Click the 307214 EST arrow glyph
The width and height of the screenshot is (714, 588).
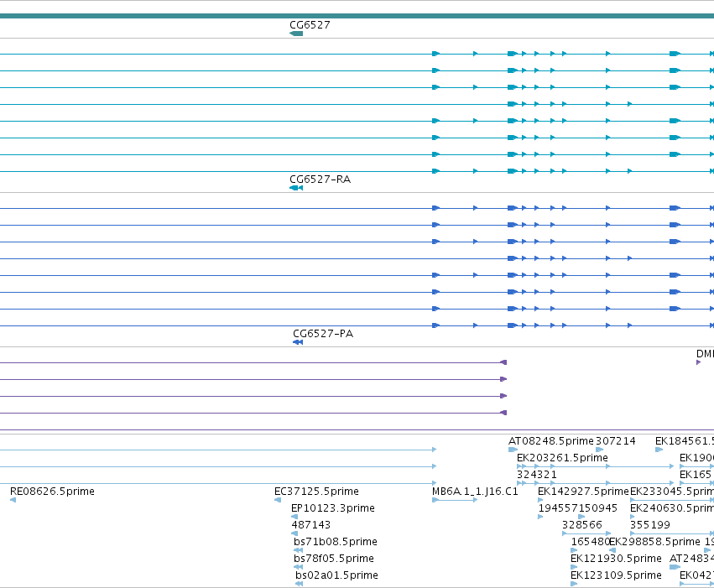click(600, 450)
